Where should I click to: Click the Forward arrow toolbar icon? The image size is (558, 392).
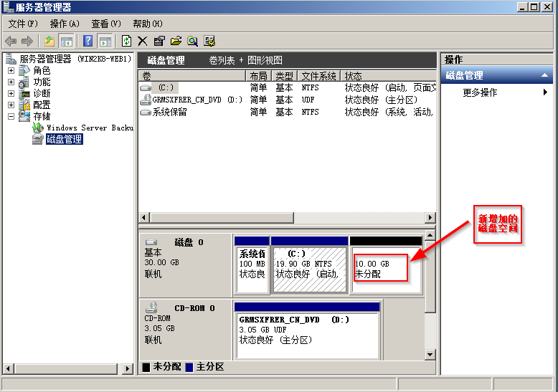pyautogui.click(x=27, y=42)
